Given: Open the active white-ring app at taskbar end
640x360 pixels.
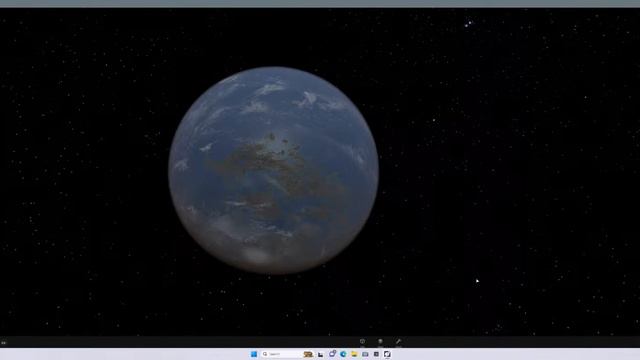Looking at the screenshot, I should click(387, 354).
